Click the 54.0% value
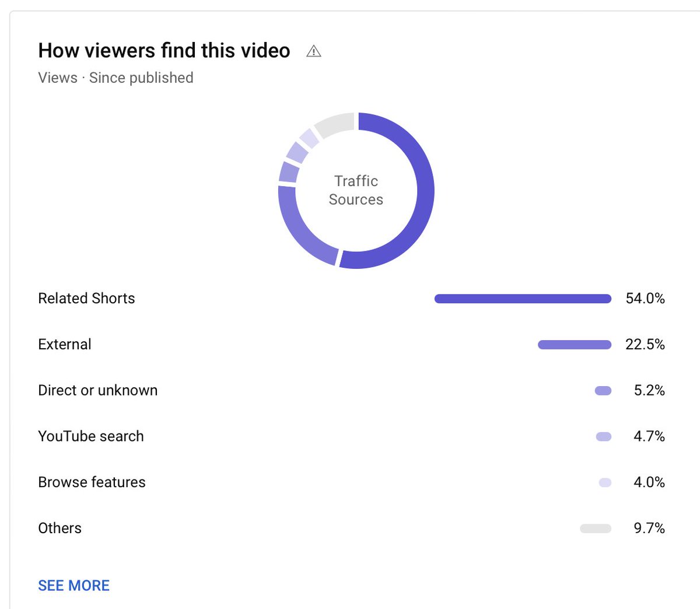Image resolution: width=700 pixels, height=609 pixels. tap(645, 298)
